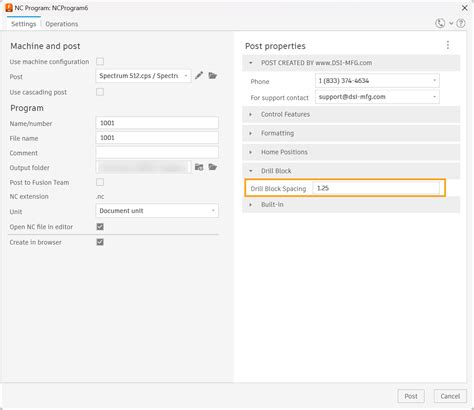Click the help question mark icon
This screenshot has width=474, height=410.
pos(461,23)
